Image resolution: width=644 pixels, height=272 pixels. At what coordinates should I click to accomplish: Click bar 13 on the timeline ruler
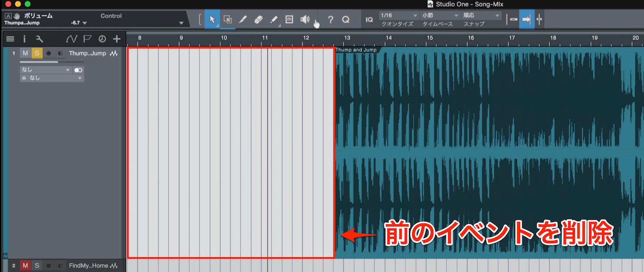pos(347,38)
